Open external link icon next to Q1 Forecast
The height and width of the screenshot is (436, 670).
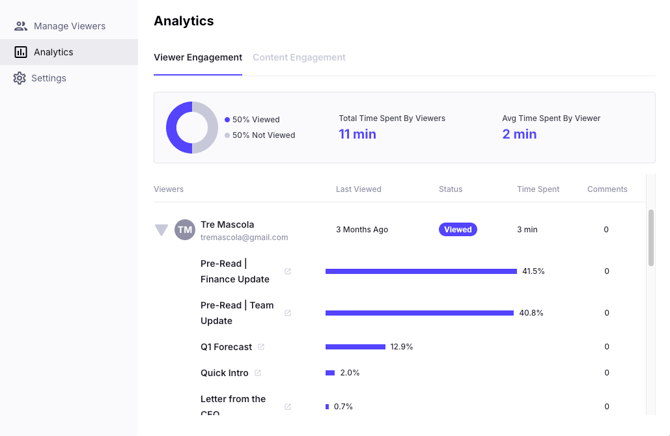(x=262, y=347)
